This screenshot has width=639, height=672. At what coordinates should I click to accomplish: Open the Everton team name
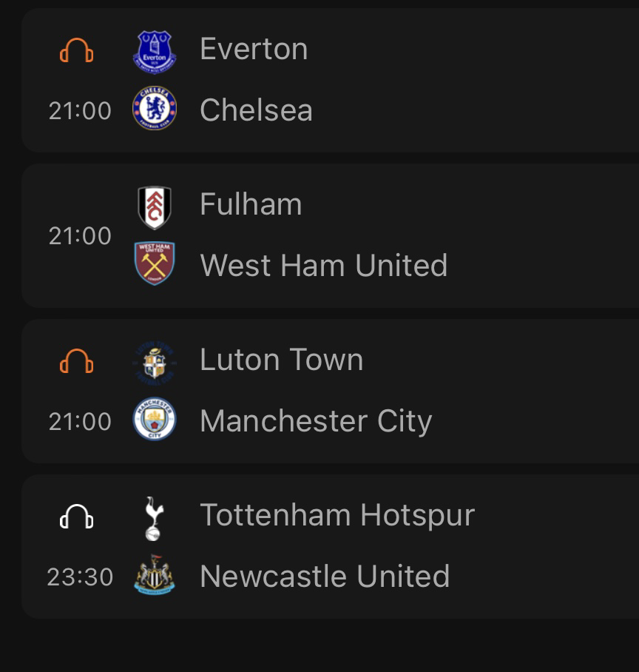point(254,50)
